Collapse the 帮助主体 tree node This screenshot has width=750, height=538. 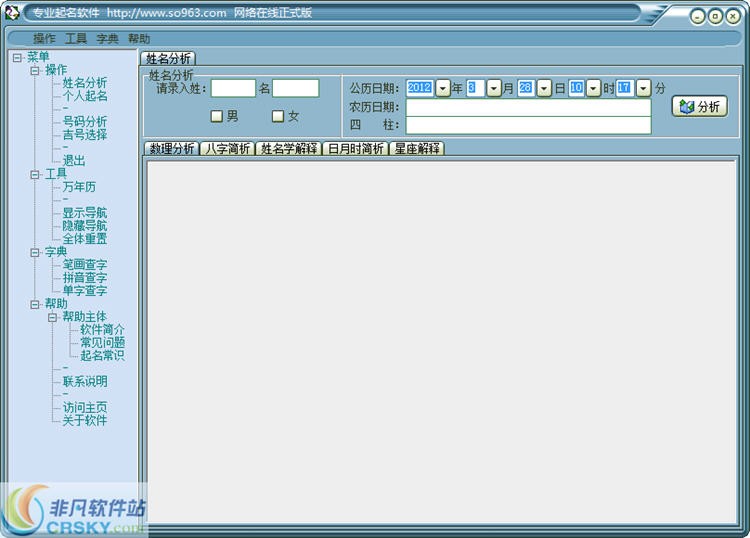tap(53, 317)
